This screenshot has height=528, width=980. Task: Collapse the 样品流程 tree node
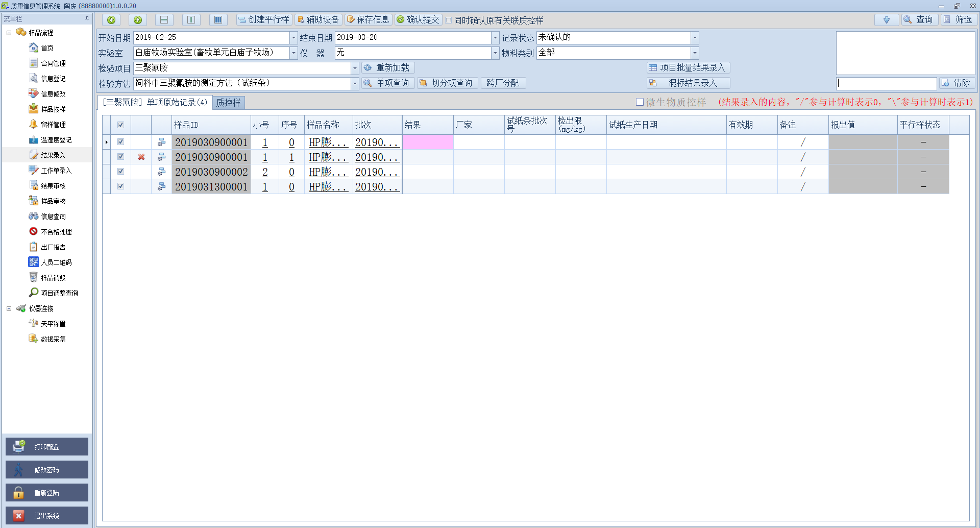(9, 33)
